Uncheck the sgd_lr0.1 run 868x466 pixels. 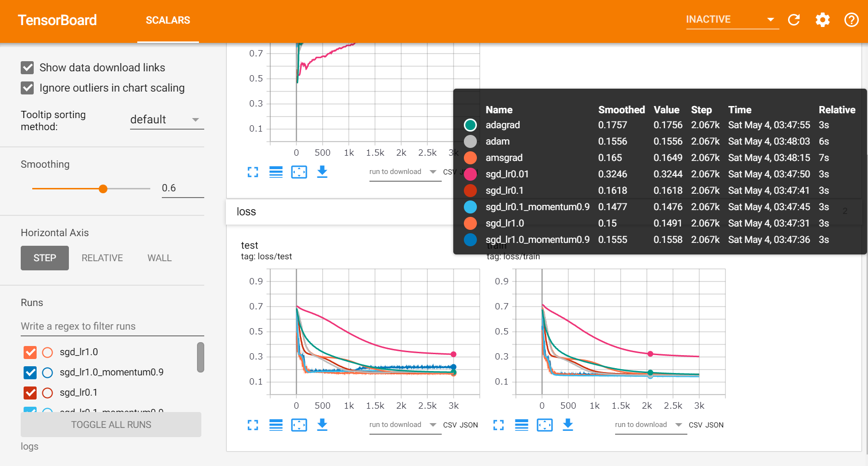30,393
